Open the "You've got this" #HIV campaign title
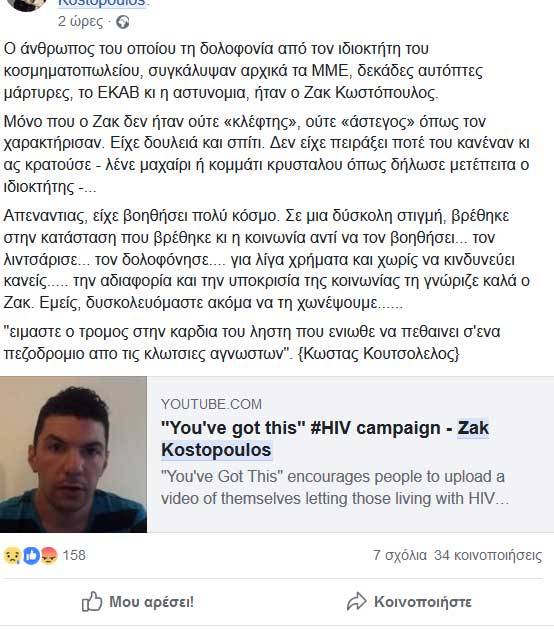Screen dimensions: 554x630 325,439
